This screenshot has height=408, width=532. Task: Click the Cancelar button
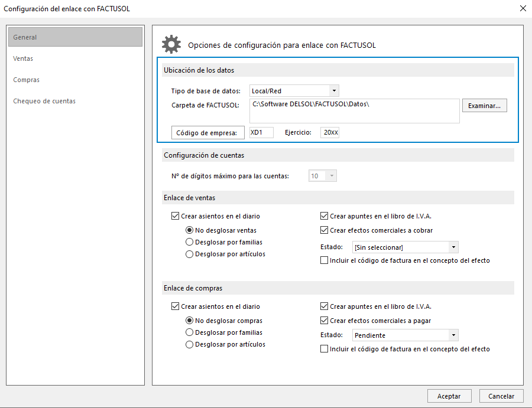point(501,396)
